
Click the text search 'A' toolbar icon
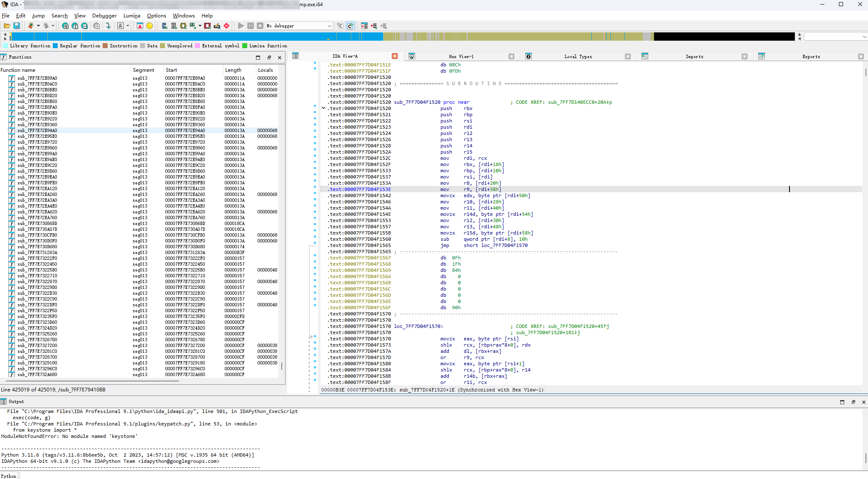pos(120,26)
